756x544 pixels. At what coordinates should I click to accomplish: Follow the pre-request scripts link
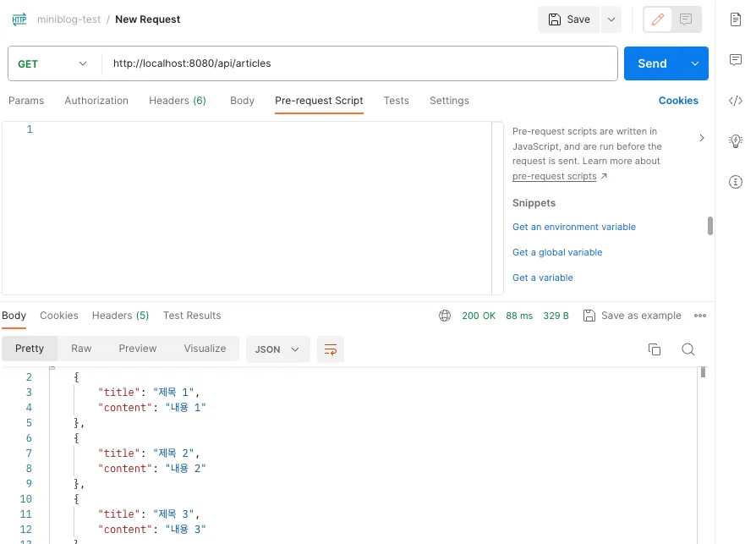[x=554, y=176]
